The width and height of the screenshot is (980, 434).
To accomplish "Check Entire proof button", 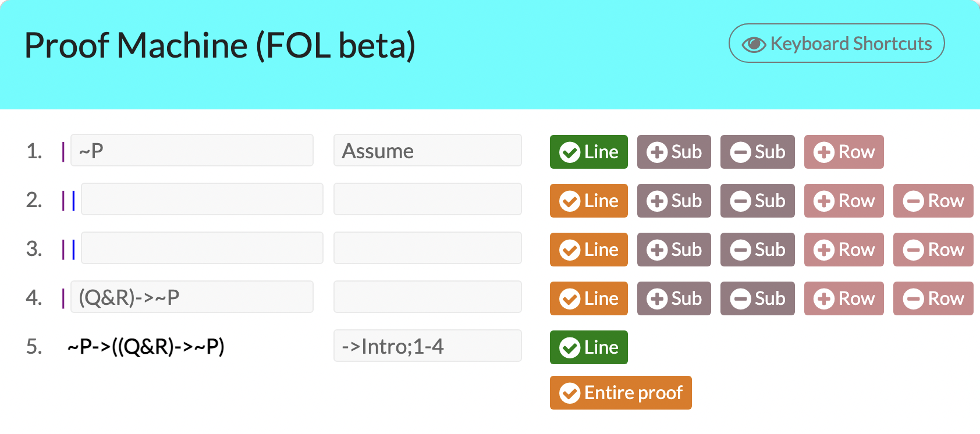I will coord(620,393).
